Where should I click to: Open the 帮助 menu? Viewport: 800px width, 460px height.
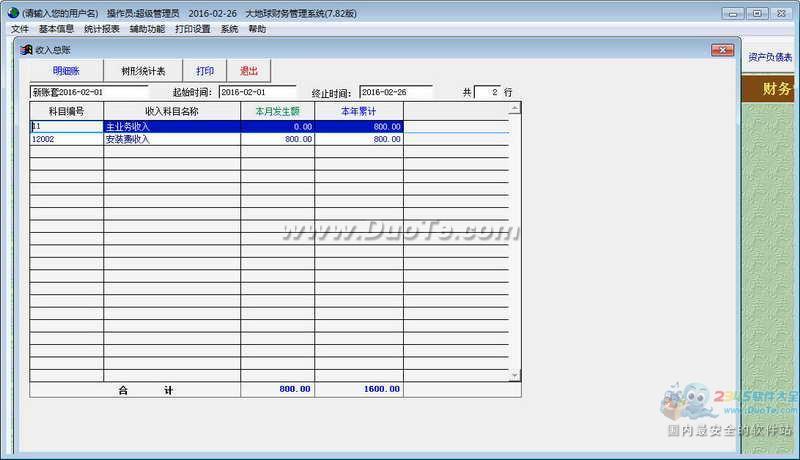coord(257,29)
